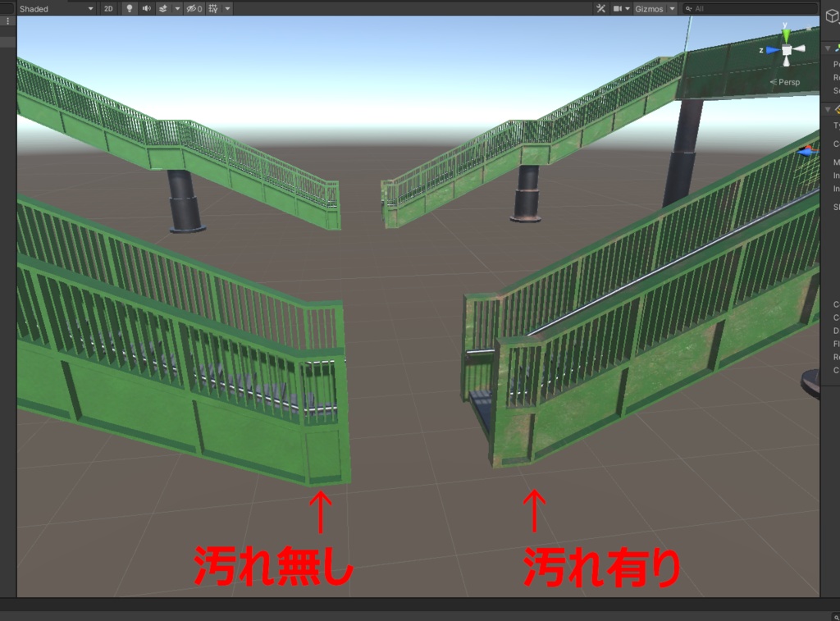Open the component tools wrench icon

(x=600, y=8)
